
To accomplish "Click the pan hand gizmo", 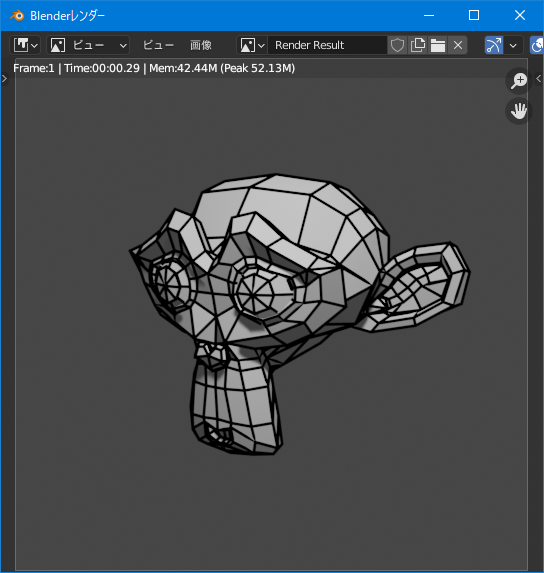I will click(x=519, y=111).
